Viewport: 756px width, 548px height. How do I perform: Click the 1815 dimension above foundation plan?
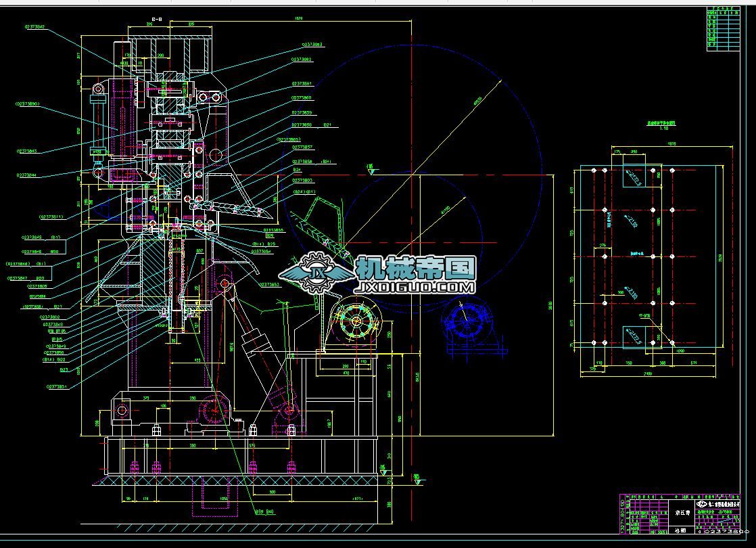click(672, 143)
